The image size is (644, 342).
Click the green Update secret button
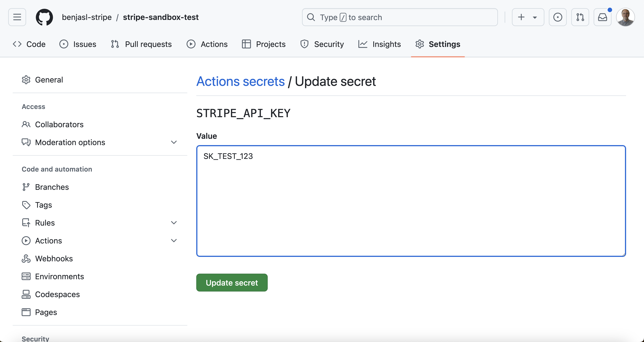tap(232, 283)
